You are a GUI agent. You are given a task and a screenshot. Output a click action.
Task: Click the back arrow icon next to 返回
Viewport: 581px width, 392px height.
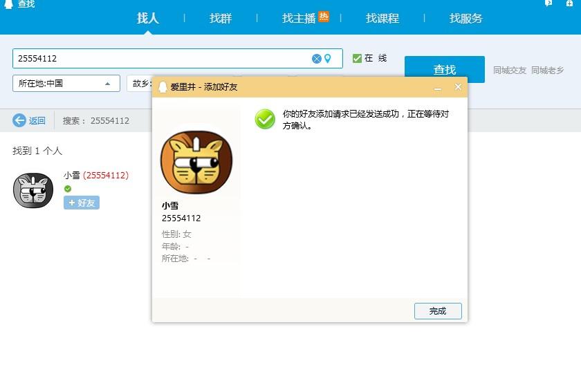click(19, 120)
